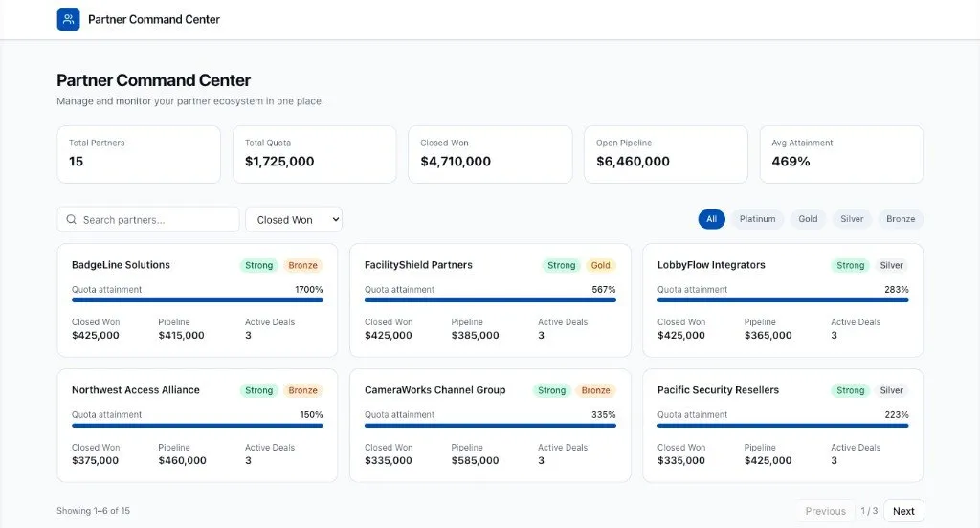Viewport: 980px width, 528px height.
Task: Click Northwest Access Alliance quota attainment bar
Action: pyautogui.click(x=197, y=426)
